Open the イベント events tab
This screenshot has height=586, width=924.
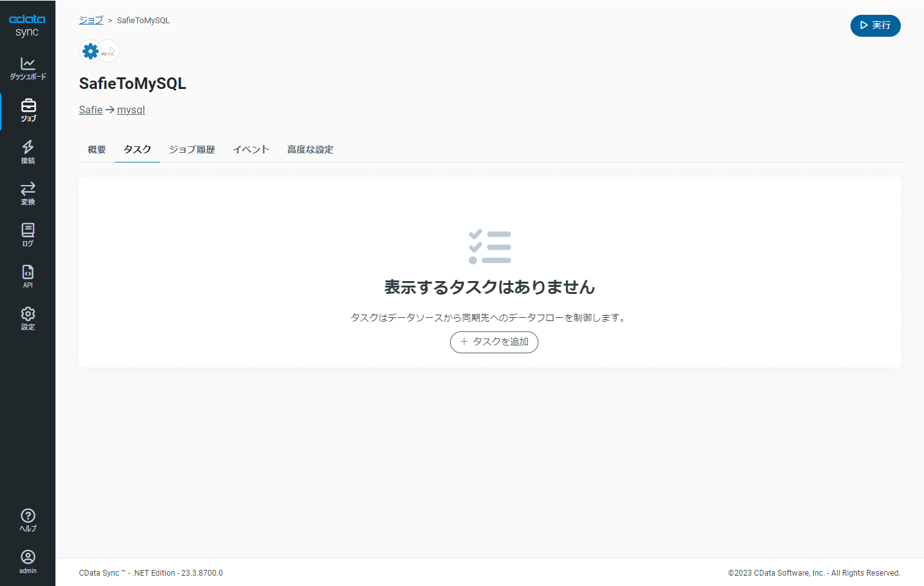tap(251, 150)
